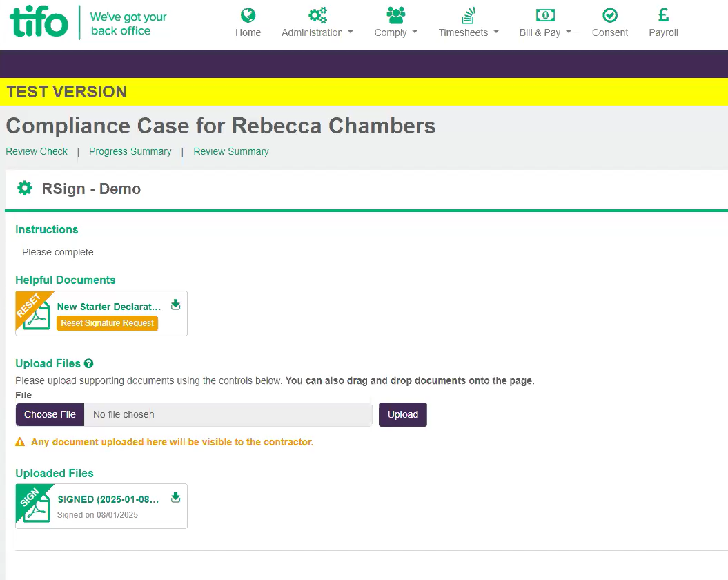Download the SIGNED uploaded file

point(175,497)
